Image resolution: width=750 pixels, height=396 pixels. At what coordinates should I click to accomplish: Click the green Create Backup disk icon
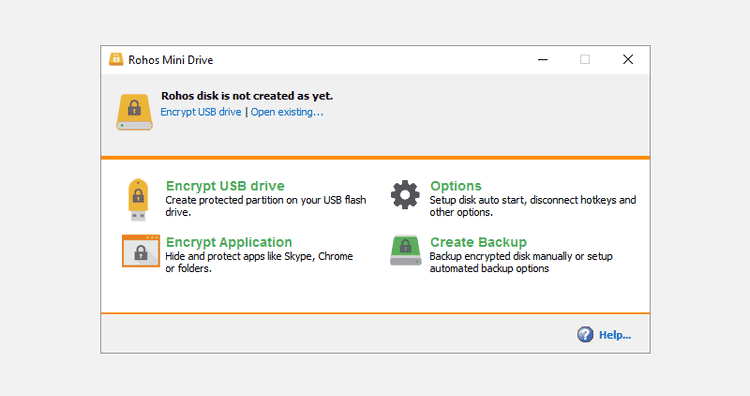pos(406,251)
